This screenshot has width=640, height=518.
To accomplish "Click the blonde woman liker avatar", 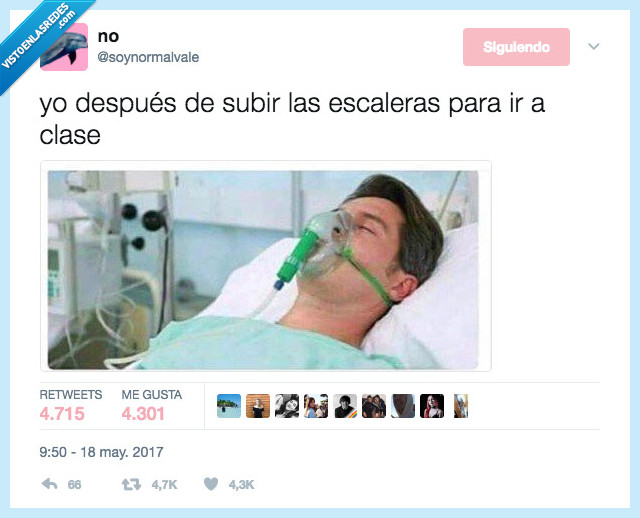I will point(258,406).
